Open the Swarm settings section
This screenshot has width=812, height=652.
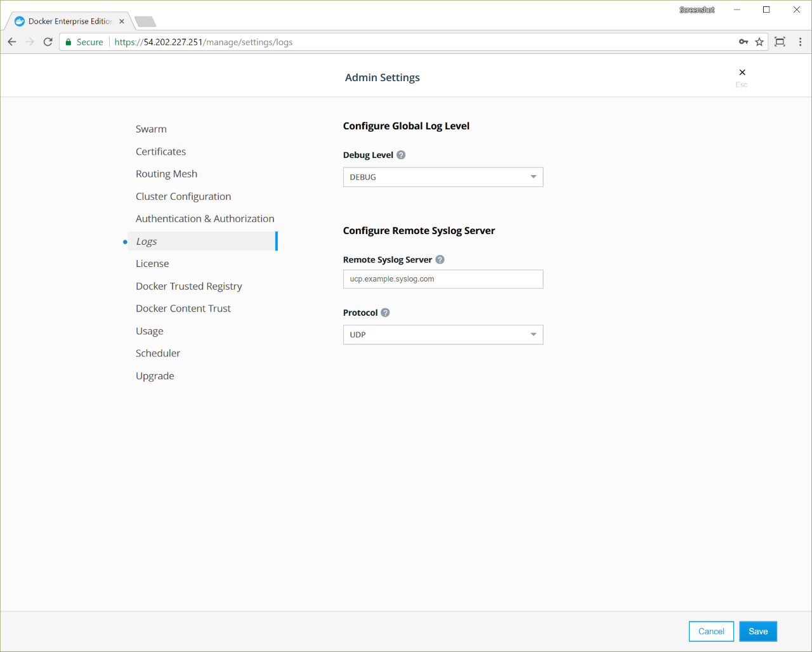click(x=151, y=129)
